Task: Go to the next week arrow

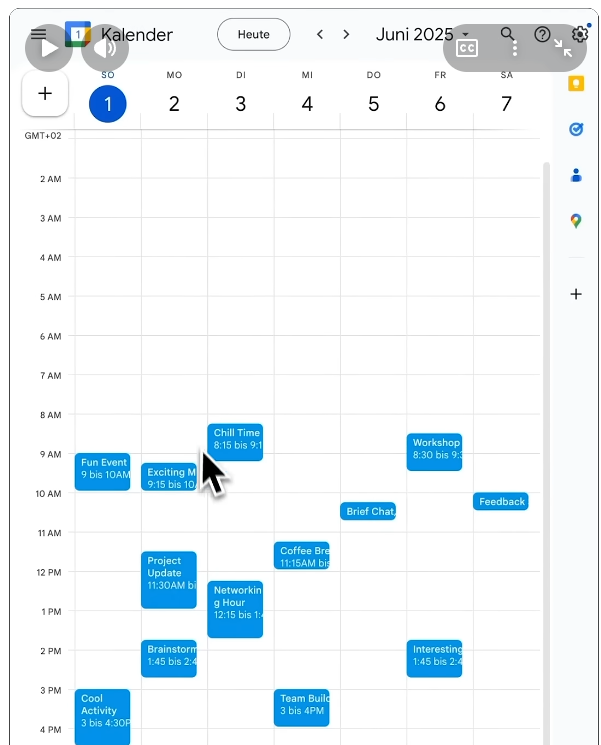Action: coord(346,35)
